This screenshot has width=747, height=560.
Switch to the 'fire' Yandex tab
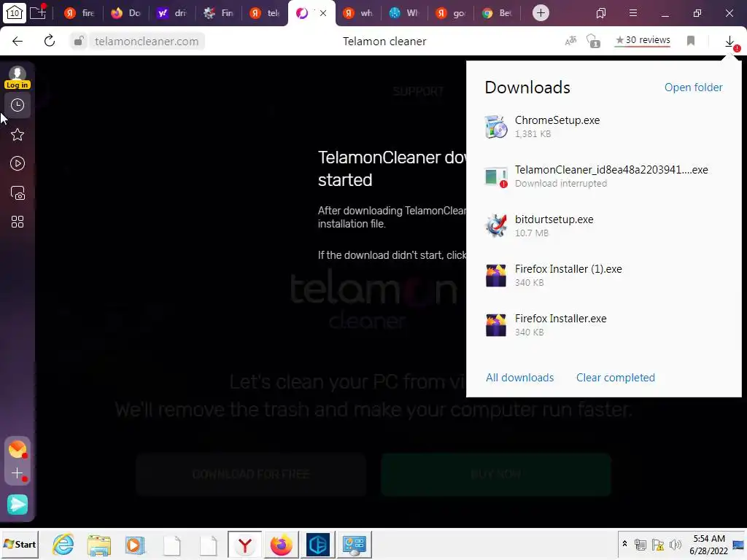click(x=79, y=13)
